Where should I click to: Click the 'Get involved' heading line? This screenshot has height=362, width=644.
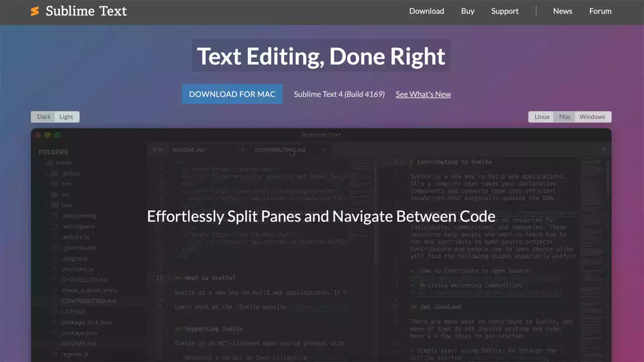pyautogui.click(x=436, y=307)
